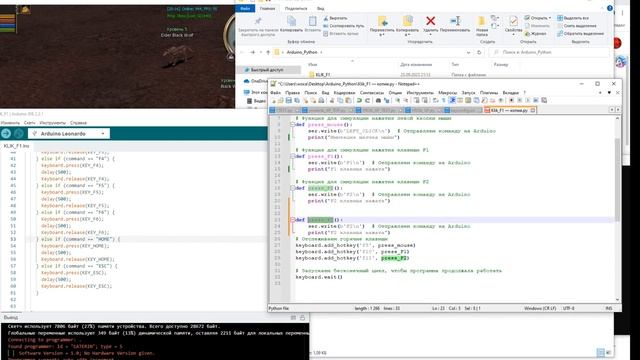Click the Arduino IDE debug button next to Upload

(x=18, y=133)
